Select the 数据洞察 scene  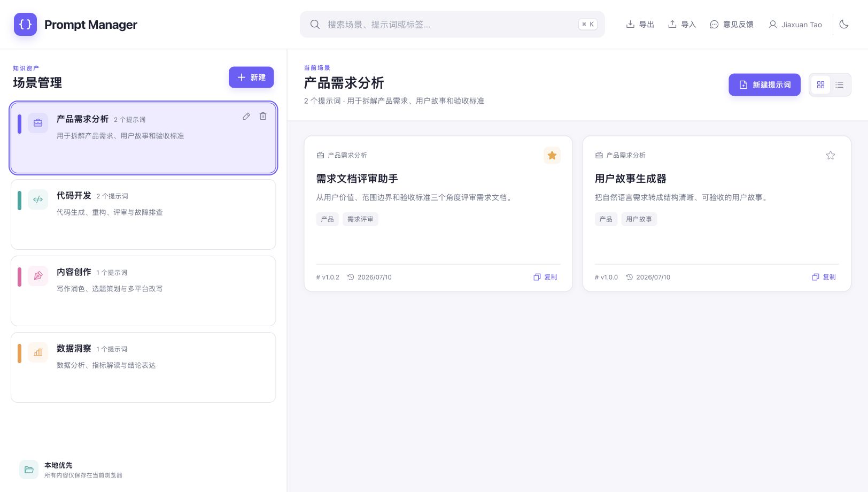(143, 367)
